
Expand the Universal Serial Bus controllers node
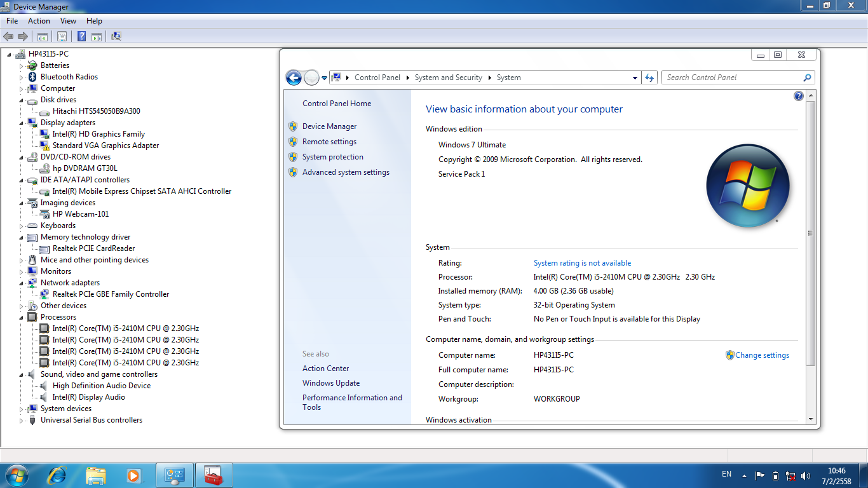[x=21, y=420]
